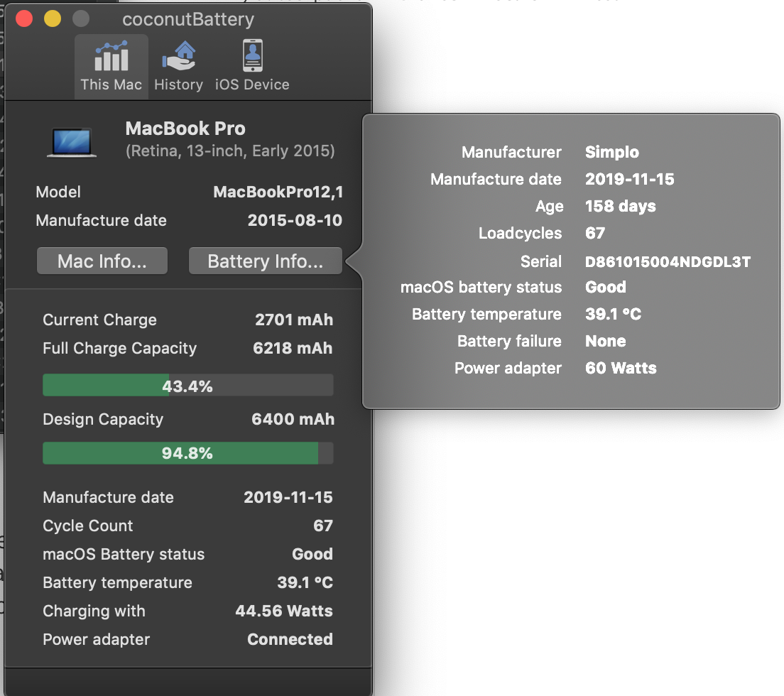Click the Power adapter 60 Watts value
This screenshot has height=696, width=784.
coord(621,368)
